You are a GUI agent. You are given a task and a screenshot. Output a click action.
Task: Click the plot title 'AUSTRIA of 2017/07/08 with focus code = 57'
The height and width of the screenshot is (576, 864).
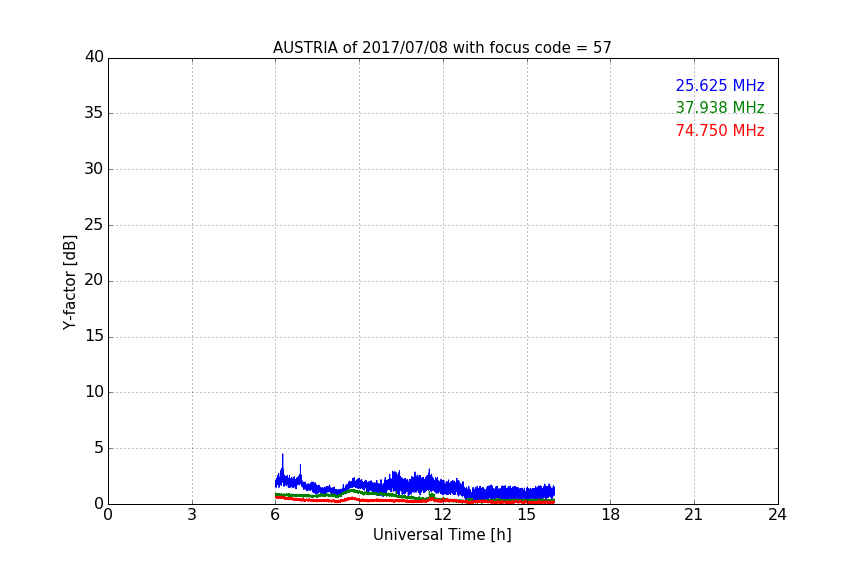442,48
